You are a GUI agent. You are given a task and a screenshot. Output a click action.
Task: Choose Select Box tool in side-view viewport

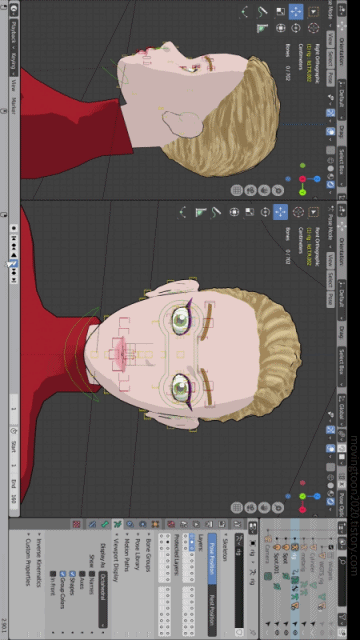click(313, 12)
